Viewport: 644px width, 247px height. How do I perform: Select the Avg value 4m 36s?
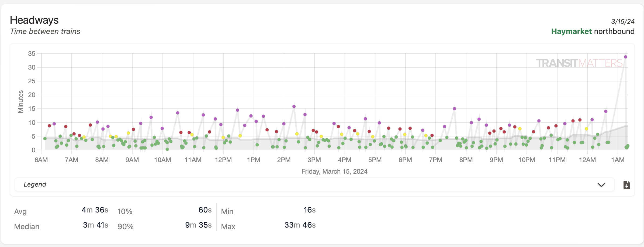(x=95, y=210)
